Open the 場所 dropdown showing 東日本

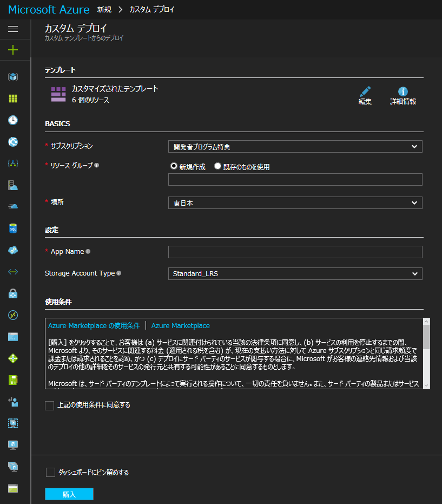point(295,203)
